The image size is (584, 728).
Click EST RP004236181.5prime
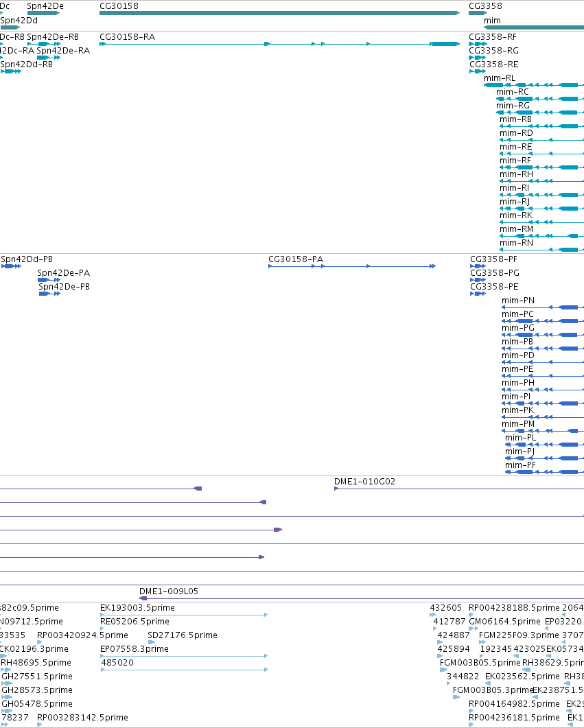(x=515, y=717)
